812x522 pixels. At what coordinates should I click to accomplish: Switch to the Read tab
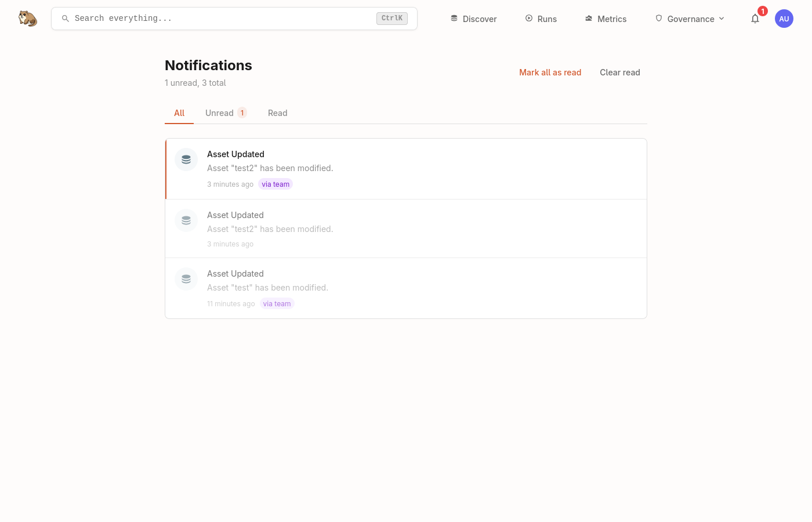pyautogui.click(x=277, y=113)
